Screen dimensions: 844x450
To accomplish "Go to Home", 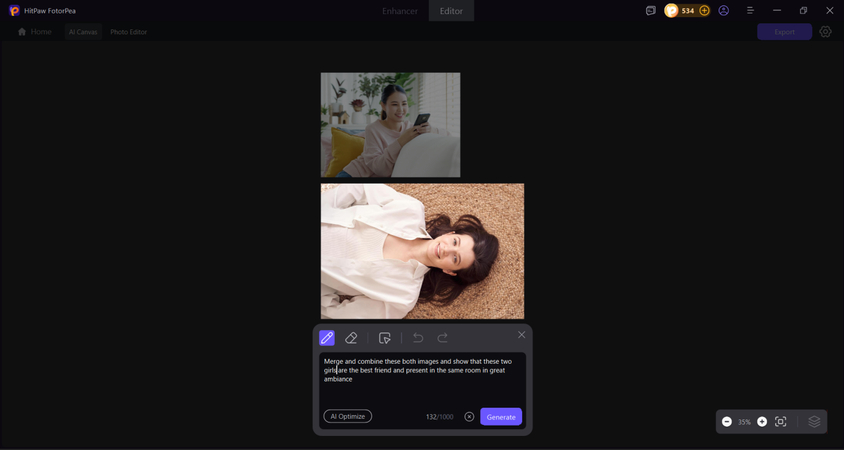I will tap(35, 32).
